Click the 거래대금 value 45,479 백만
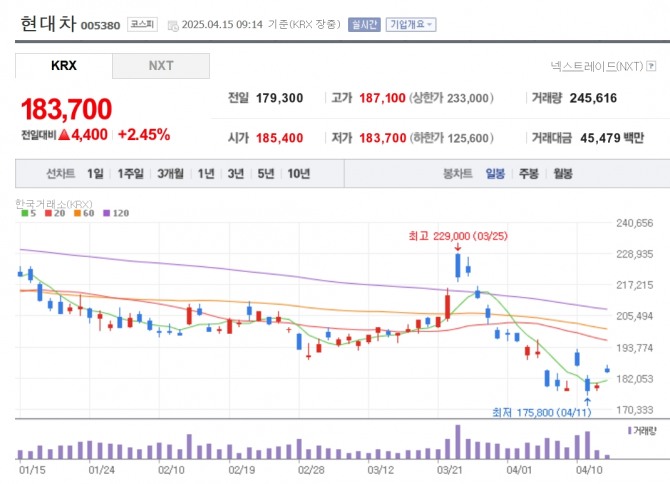Viewport: 670px width, 484px height. pos(612,138)
